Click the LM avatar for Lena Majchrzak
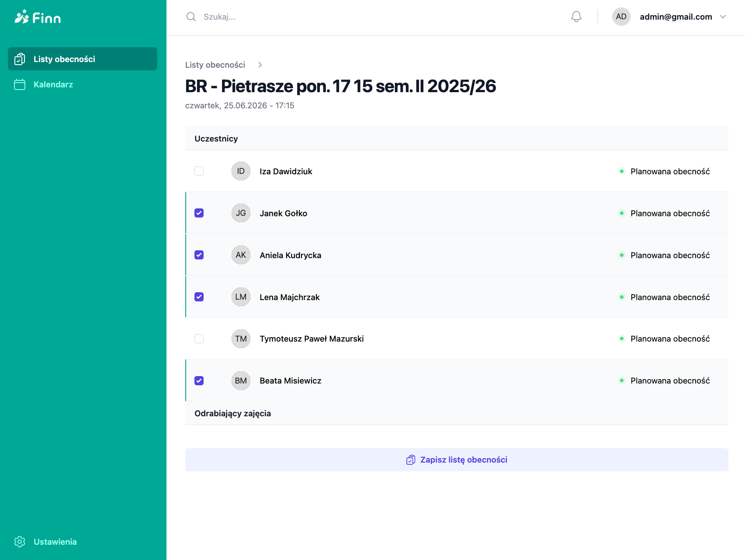Image resolution: width=745 pixels, height=560 pixels. (x=241, y=297)
